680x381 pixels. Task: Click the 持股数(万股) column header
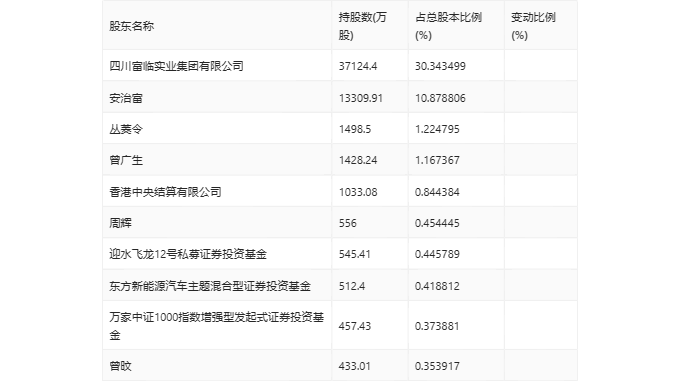(363, 26)
